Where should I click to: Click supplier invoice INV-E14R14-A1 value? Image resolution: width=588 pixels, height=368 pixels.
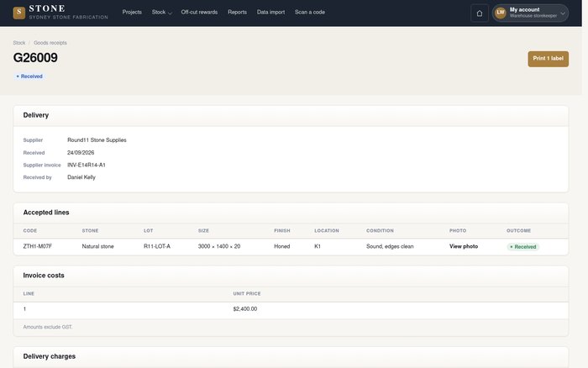87,165
